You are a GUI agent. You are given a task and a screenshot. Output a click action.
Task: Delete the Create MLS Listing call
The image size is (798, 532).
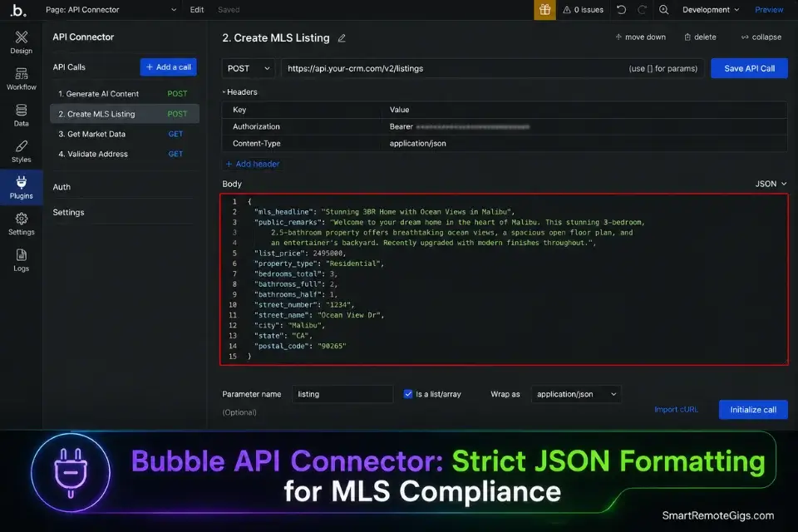point(700,37)
